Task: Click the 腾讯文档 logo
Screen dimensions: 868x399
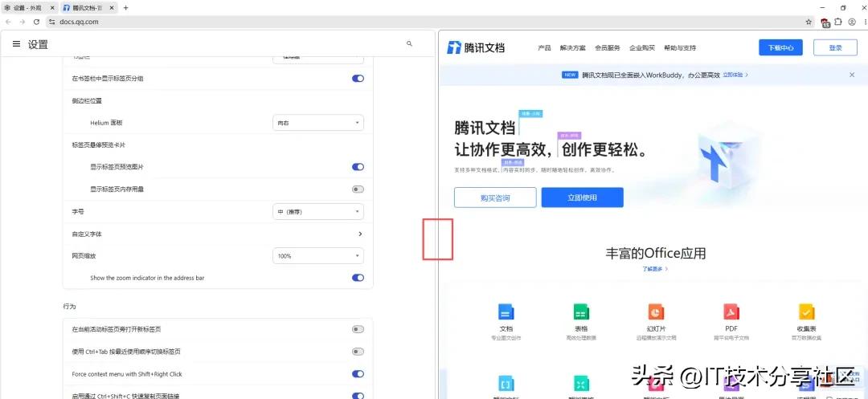Action: pyautogui.click(x=476, y=48)
